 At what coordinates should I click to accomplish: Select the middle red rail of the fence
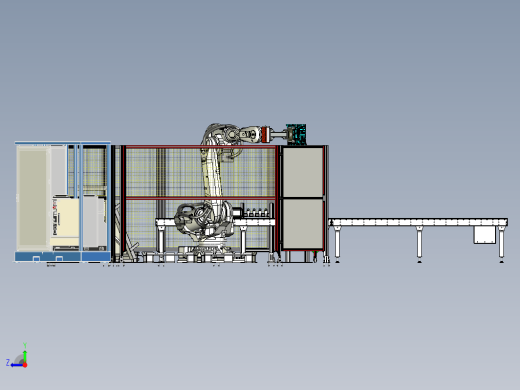[x=201, y=199]
